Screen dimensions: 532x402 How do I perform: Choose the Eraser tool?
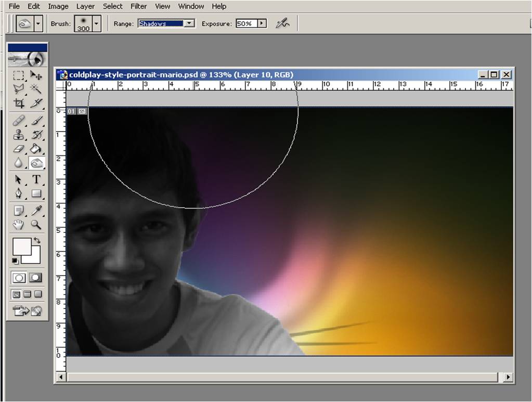tap(19, 149)
